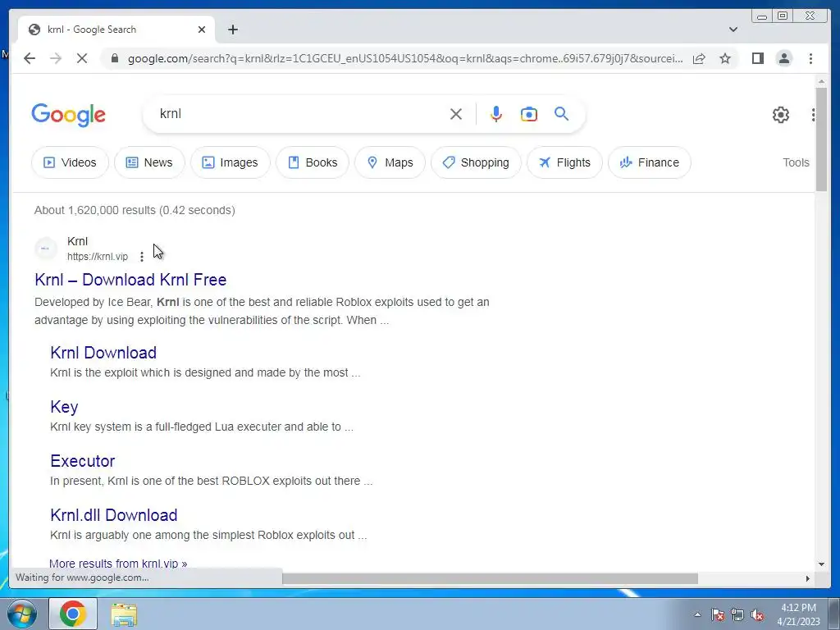Click the scrollbar up arrow

coord(821,81)
